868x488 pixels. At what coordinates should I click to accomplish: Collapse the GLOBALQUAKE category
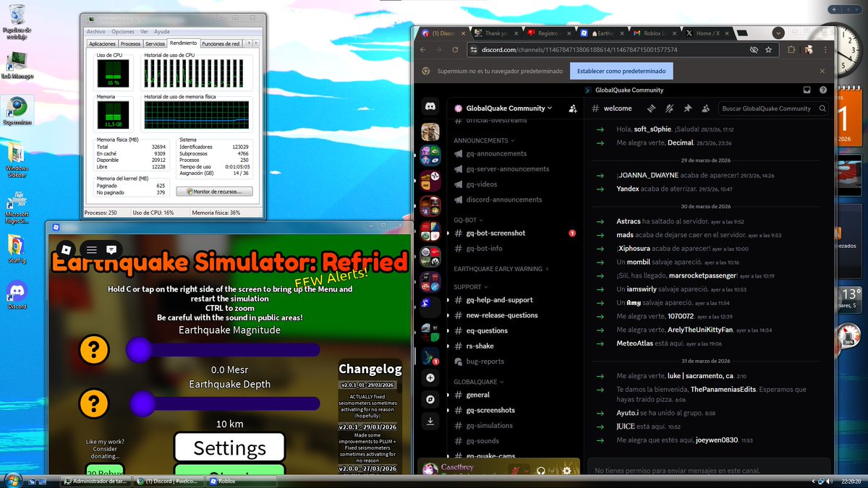[480, 381]
